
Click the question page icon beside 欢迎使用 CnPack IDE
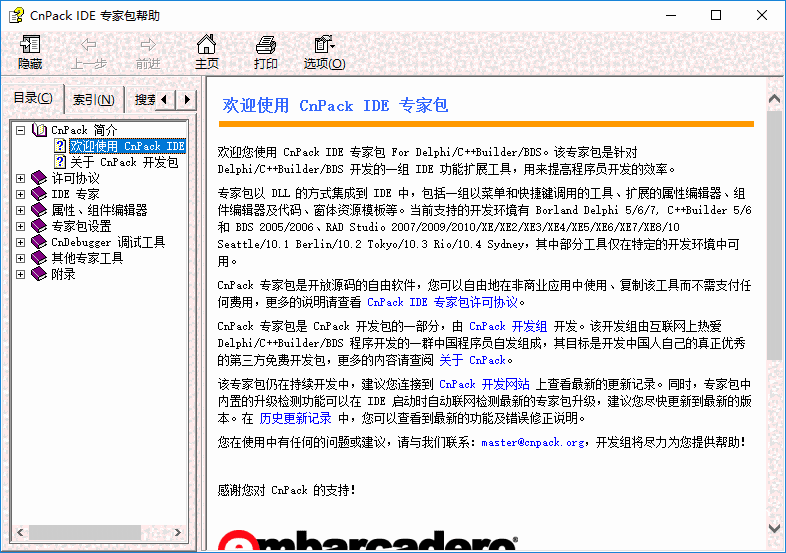pyautogui.click(x=60, y=146)
